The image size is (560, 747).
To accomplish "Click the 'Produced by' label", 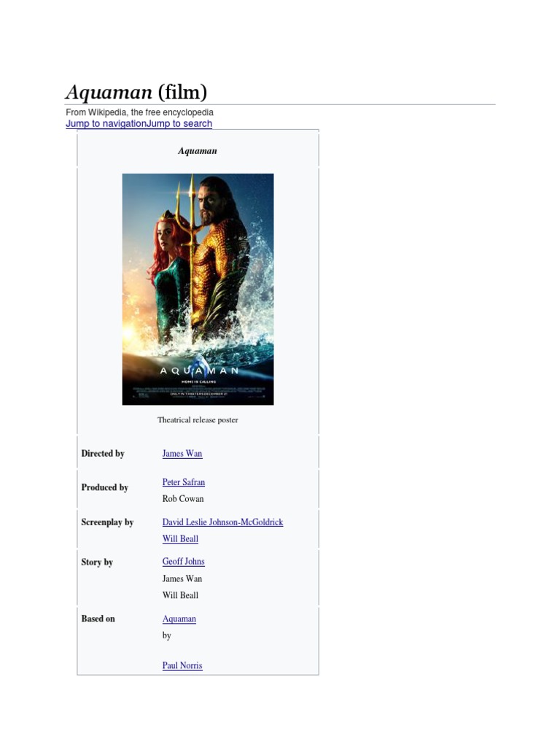I will tap(105, 487).
